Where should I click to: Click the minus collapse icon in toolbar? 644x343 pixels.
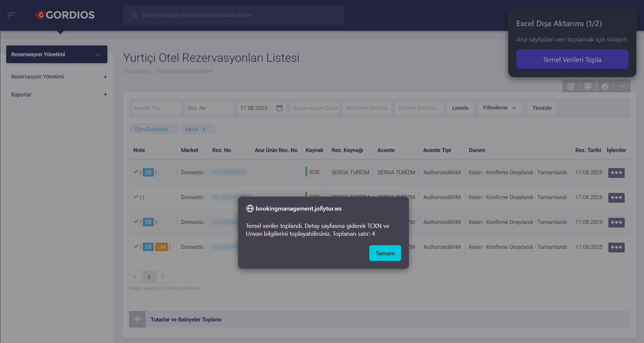tap(622, 86)
